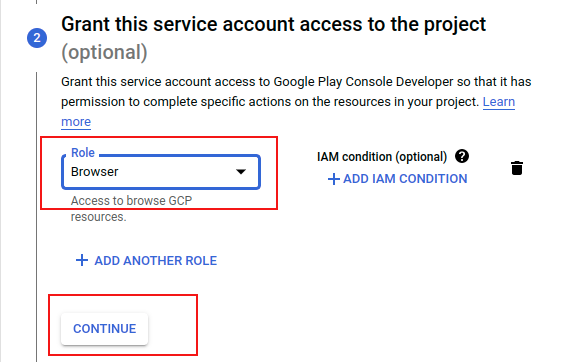This screenshot has width=584, height=362.
Task: Click the Google Play Console Developer description text
Action: [x=296, y=92]
